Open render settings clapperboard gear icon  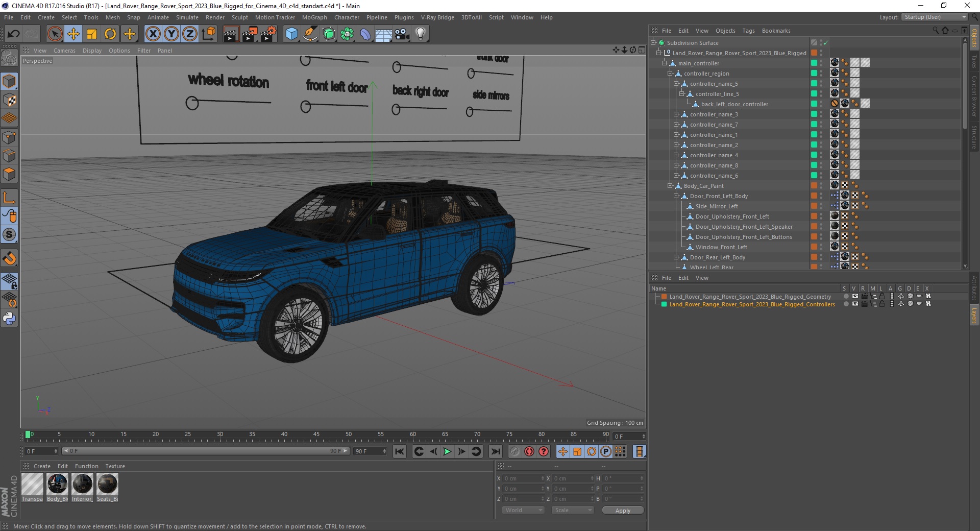point(268,34)
